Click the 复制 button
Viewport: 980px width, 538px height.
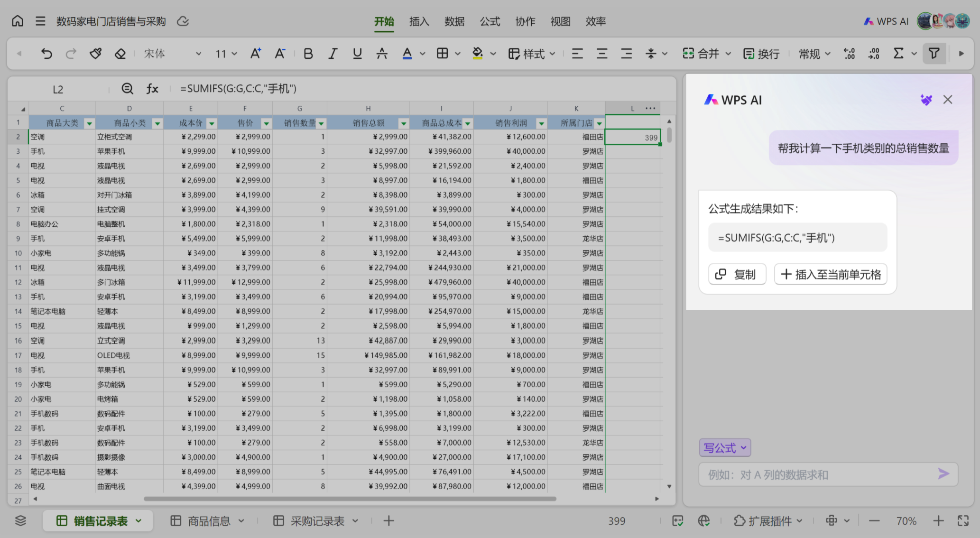(x=737, y=274)
